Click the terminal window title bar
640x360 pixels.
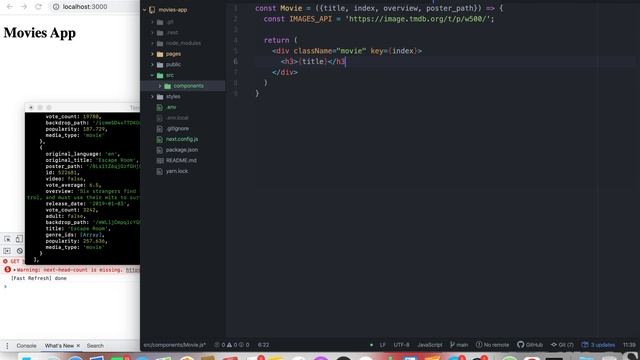(x=82, y=107)
